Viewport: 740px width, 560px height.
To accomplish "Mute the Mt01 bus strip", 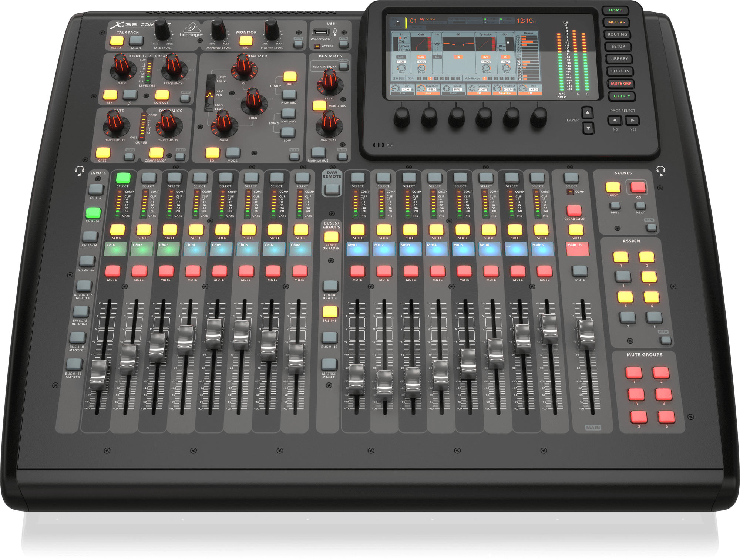I will coord(357,271).
